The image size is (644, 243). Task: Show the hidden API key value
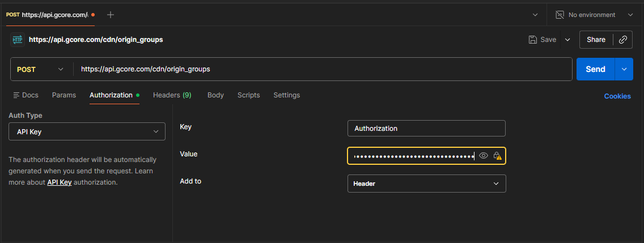pyautogui.click(x=484, y=156)
